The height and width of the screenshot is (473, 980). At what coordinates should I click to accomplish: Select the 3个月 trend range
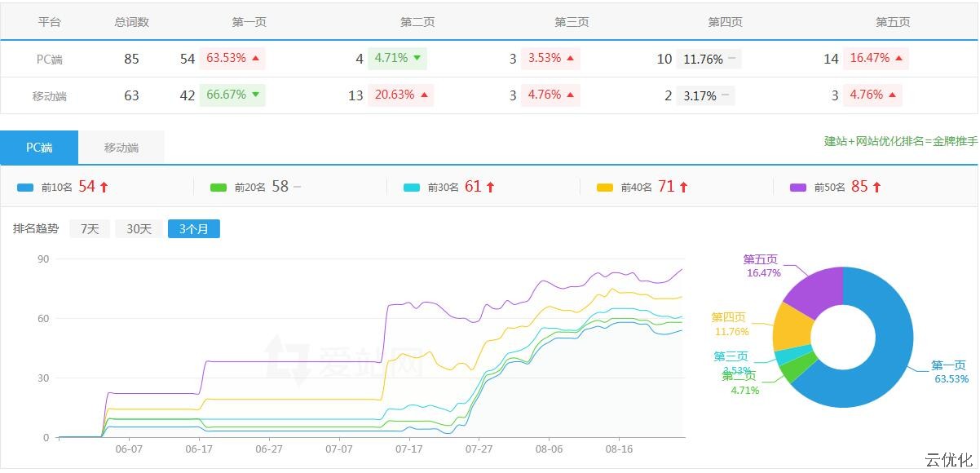pos(194,229)
